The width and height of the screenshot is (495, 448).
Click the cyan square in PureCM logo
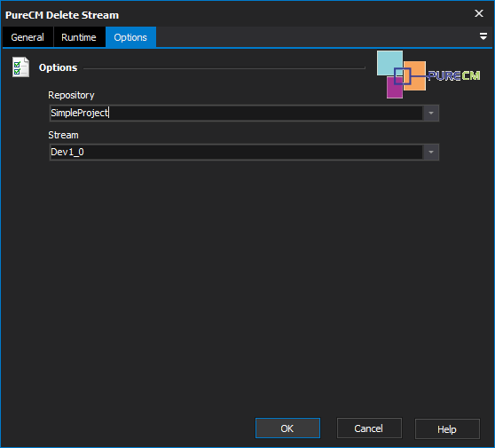click(x=389, y=63)
